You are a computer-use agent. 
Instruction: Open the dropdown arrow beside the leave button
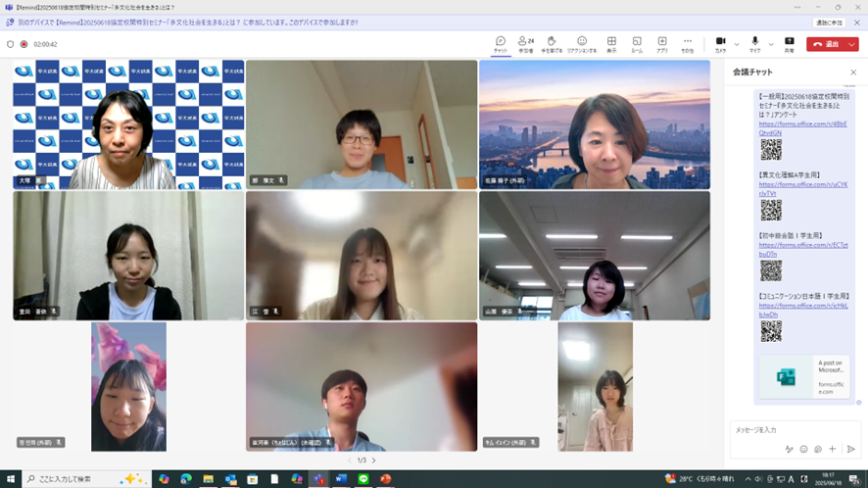pyautogui.click(x=852, y=44)
